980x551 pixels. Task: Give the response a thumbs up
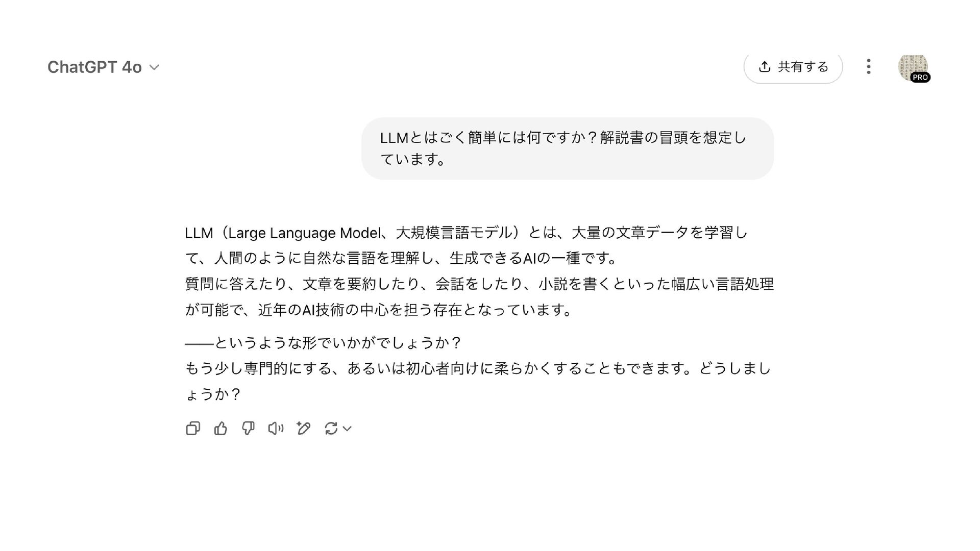coord(220,429)
